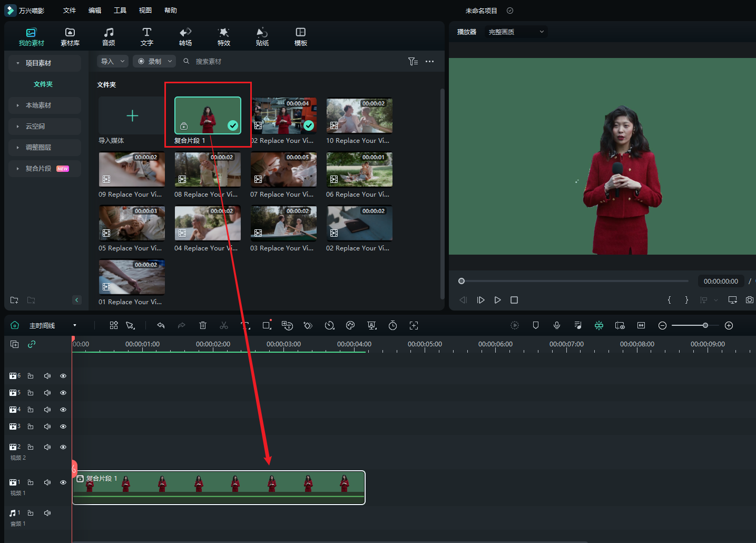Lock the audio track 1
The image size is (756, 543).
[31, 513]
